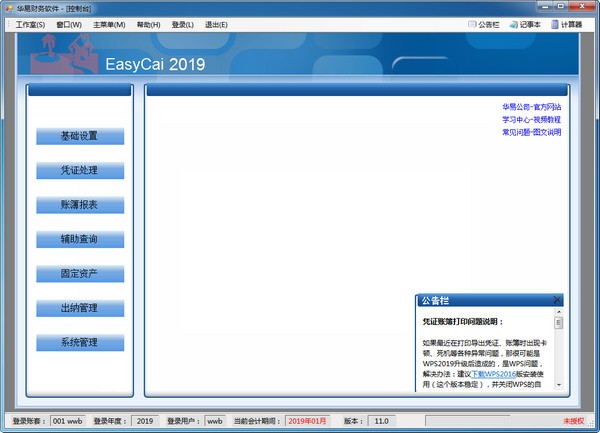This screenshot has width=600, height=433.
Task: Click the 凭证账簿打印问题说明 heading
Action: (x=463, y=322)
